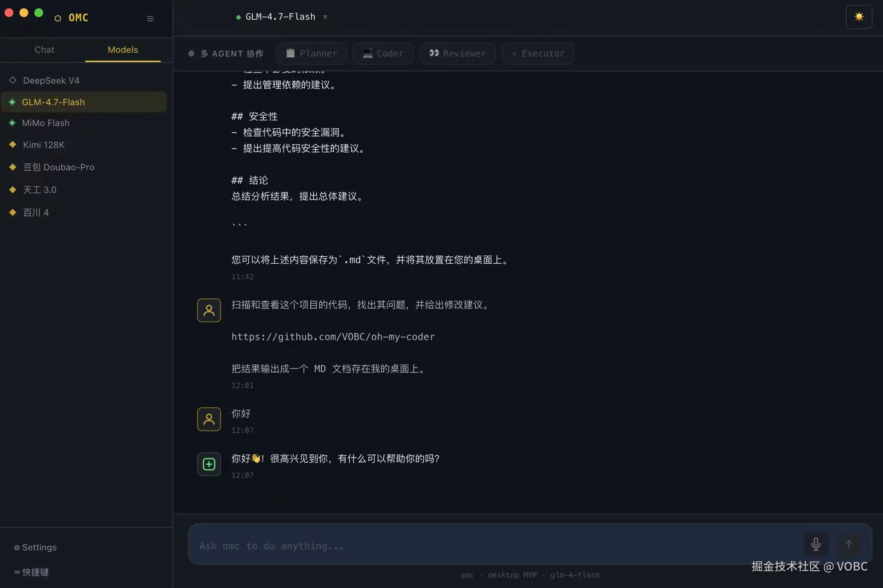Toggle the Executor agent
This screenshot has height=588, width=883.
(538, 54)
